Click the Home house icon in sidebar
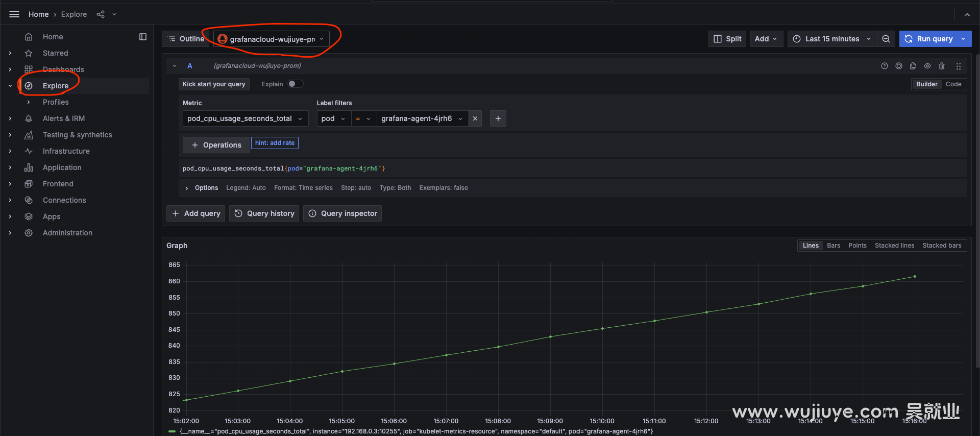 pos(29,37)
